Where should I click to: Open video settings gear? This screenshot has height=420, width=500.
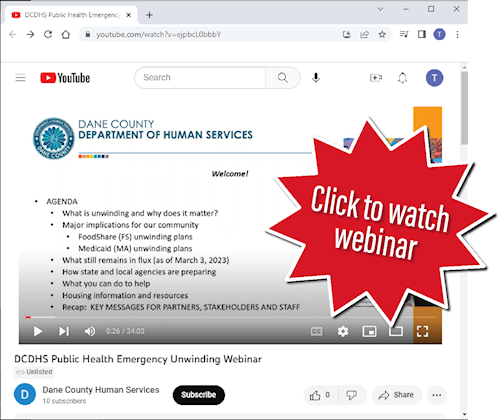343,331
